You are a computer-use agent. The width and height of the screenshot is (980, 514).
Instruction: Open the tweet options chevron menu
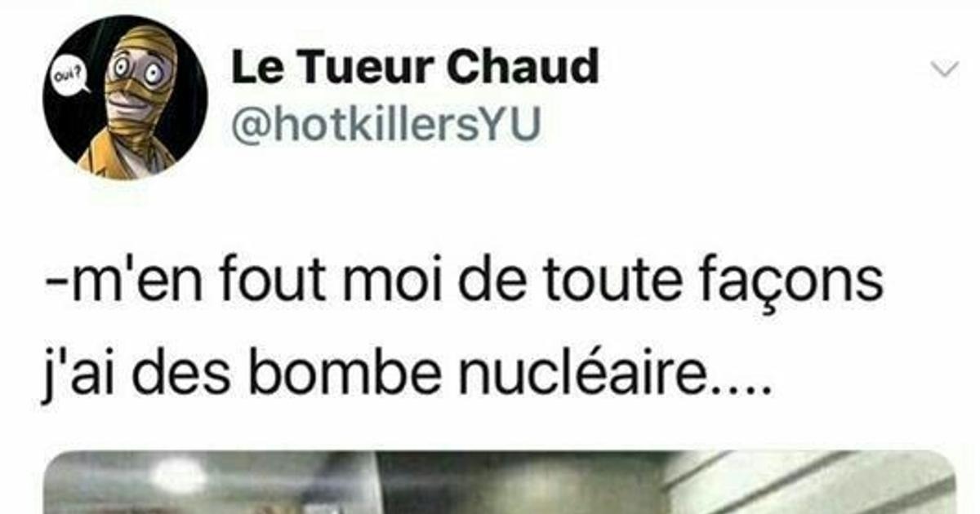coord(945,71)
